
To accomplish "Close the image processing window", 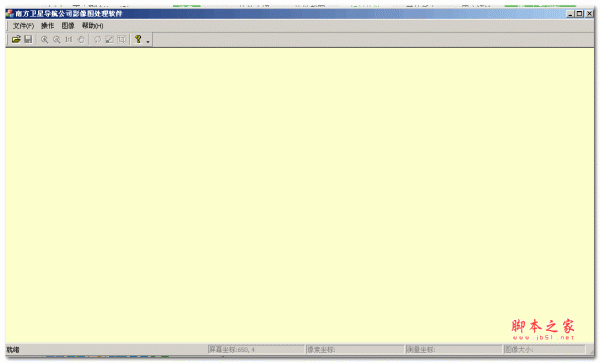I will pos(589,14).
